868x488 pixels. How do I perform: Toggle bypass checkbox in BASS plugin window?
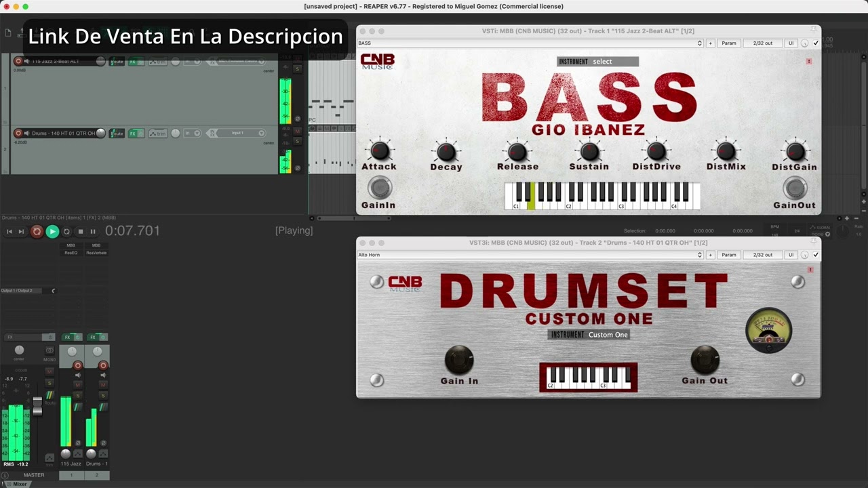pos(816,43)
